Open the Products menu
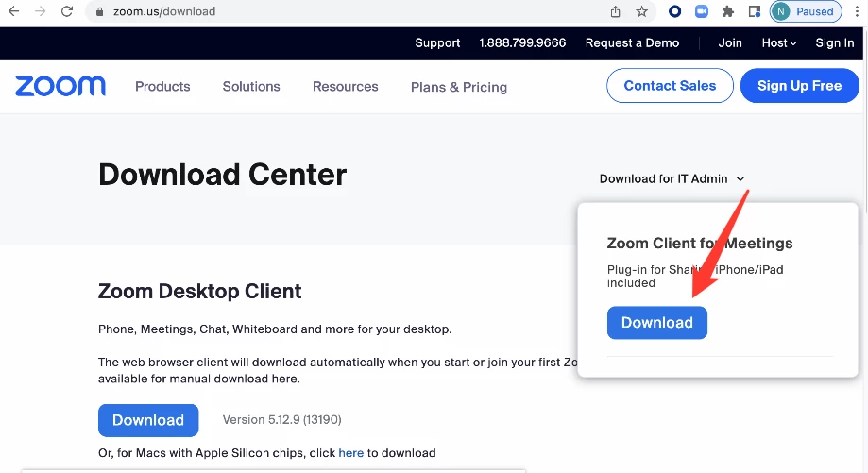The height and width of the screenshot is (473, 868). click(x=162, y=86)
